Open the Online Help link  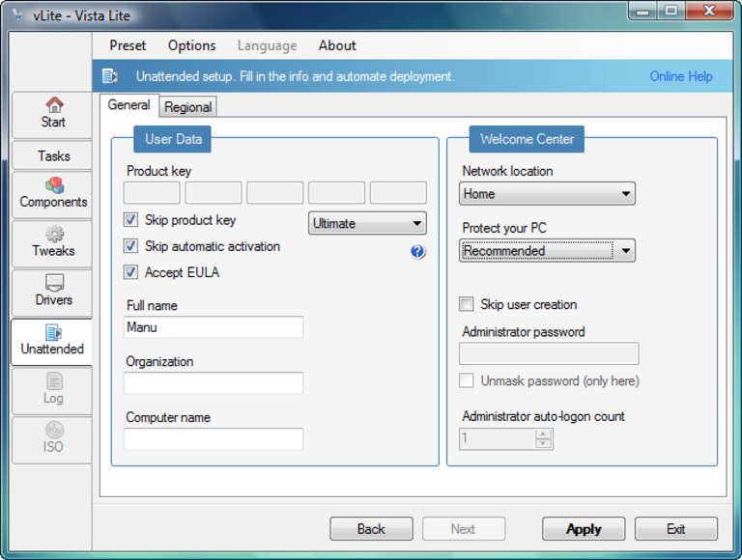pyautogui.click(x=680, y=76)
